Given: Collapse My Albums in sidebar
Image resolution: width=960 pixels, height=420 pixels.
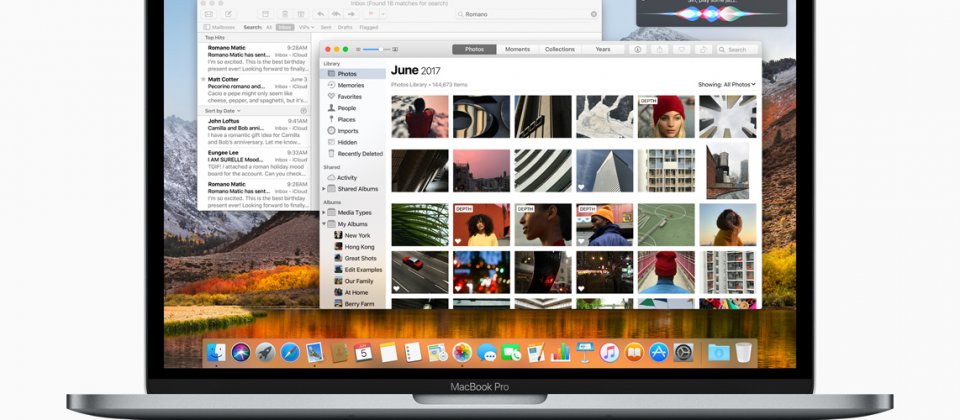Looking at the screenshot, I should [x=324, y=224].
